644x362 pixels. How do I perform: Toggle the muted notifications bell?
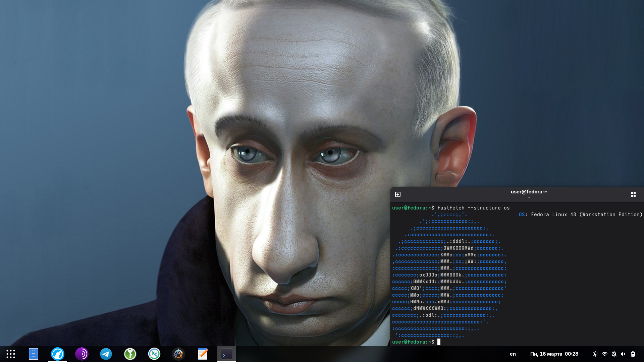(614, 354)
